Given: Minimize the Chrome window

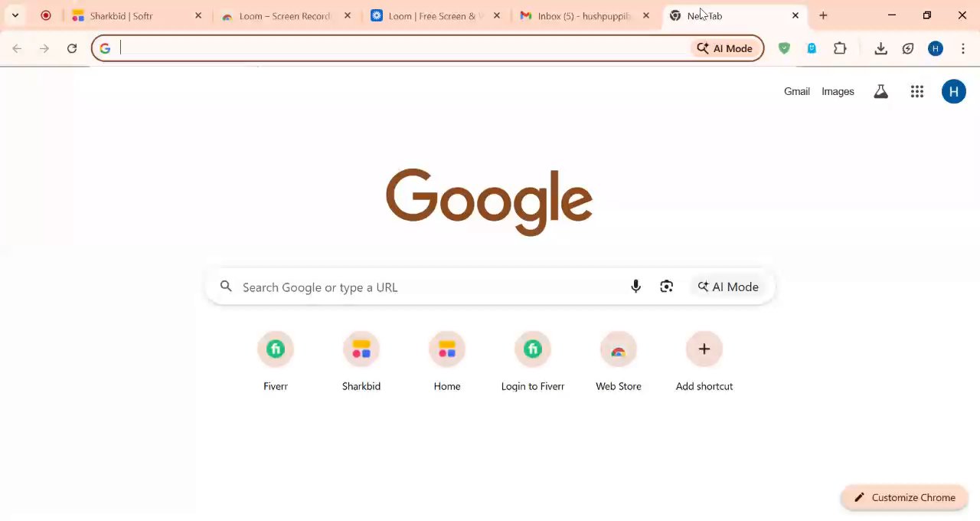Looking at the screenshot, I should click(x=892, y=15).
